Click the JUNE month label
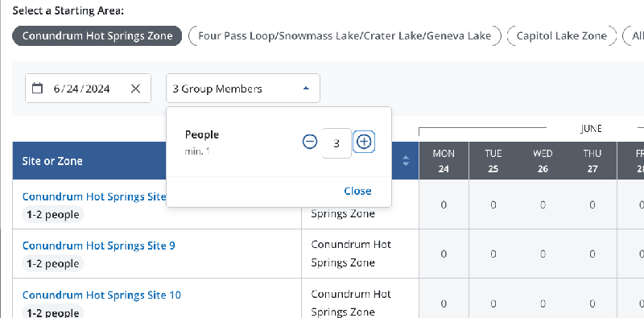Image resolution: width=644 pixels, height=318 pixels. [591, 129]
